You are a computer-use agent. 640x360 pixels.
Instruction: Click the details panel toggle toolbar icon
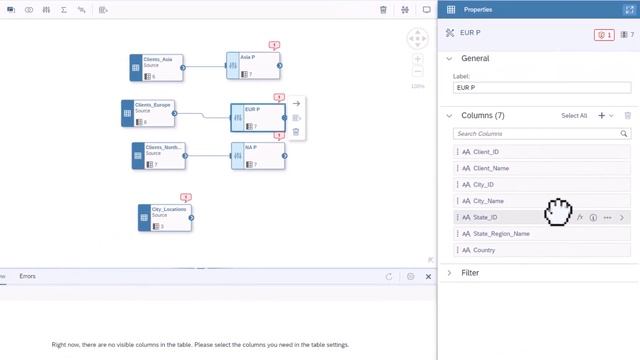427,10
